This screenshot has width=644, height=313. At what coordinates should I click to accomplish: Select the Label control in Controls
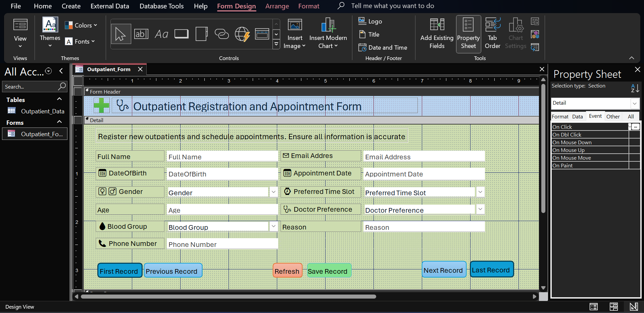pyautogui.click(x=161, y=34)
